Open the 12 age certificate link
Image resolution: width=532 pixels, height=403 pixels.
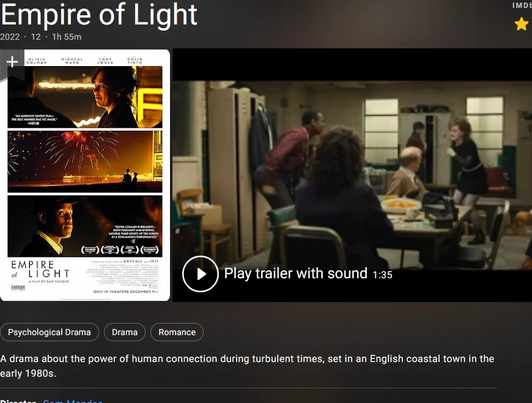pyautogui.click(x=35, y=37)
